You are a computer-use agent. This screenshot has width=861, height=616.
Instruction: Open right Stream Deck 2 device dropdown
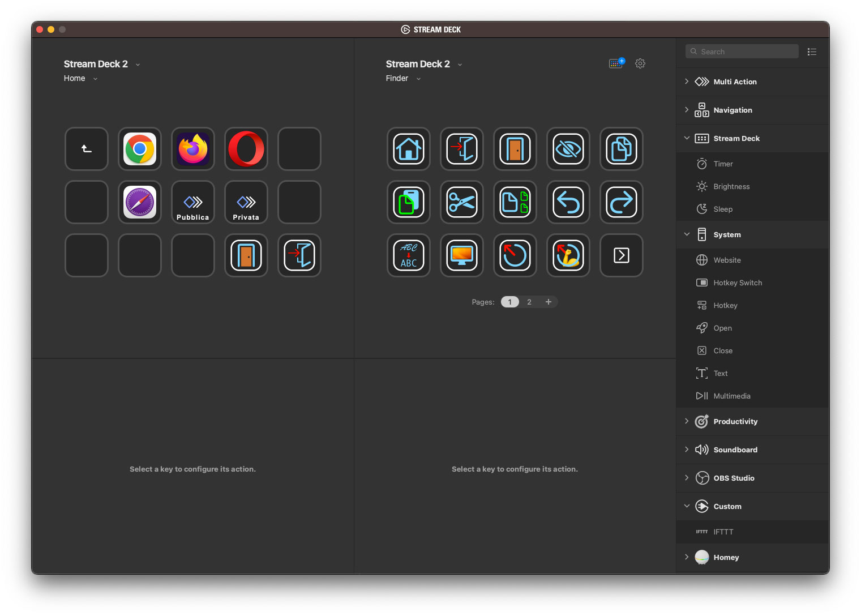pos(424,64)
